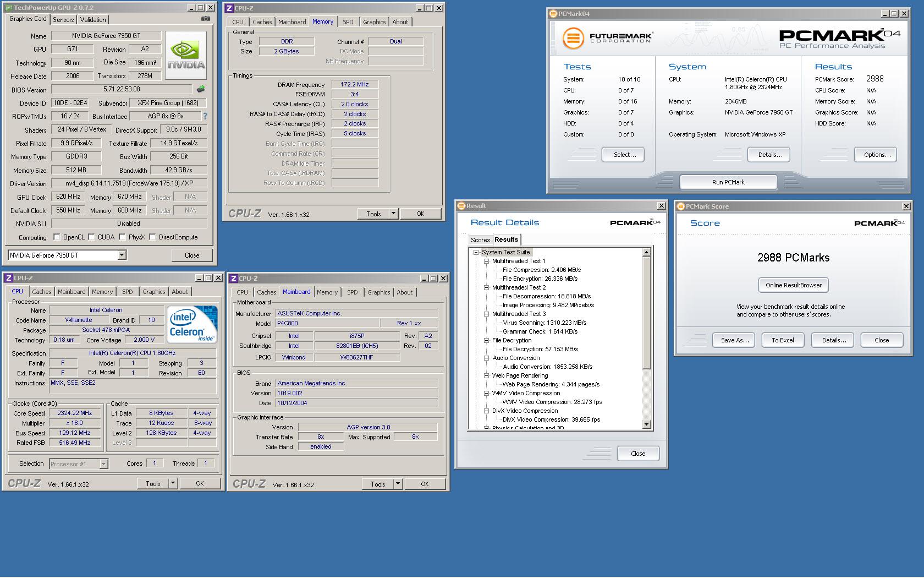
Task: Click the CPU-Z Mainboard window title icon
Action: (233, 279)
